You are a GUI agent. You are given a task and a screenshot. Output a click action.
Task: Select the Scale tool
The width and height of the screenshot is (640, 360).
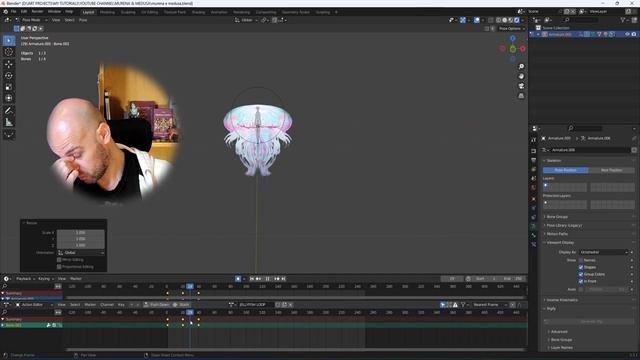(x=9, y=87)
